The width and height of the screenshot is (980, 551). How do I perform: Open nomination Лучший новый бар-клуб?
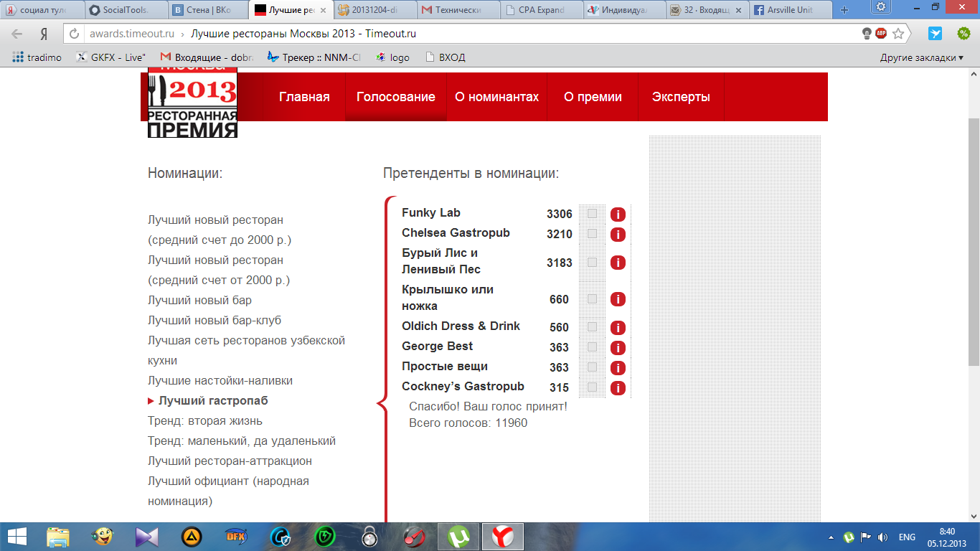(215, 320)
